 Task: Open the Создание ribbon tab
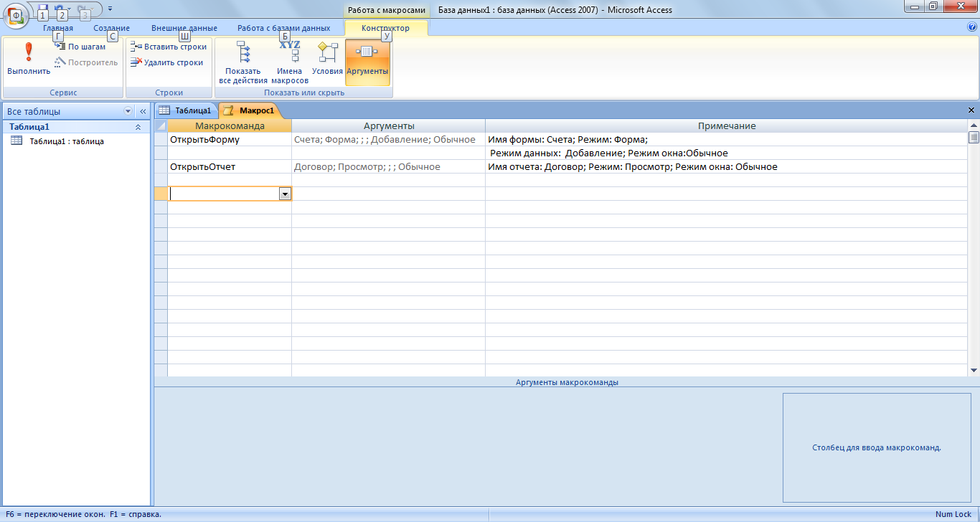click(112, 28)
